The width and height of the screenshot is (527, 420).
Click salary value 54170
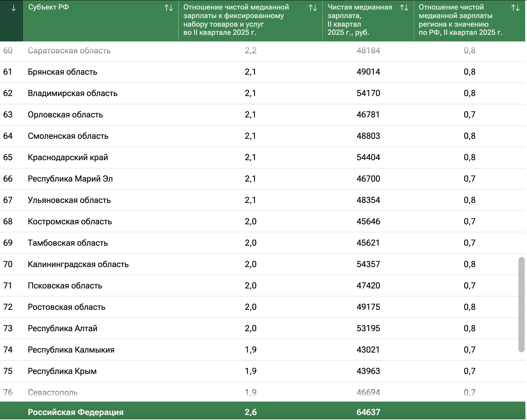(368, 93)
